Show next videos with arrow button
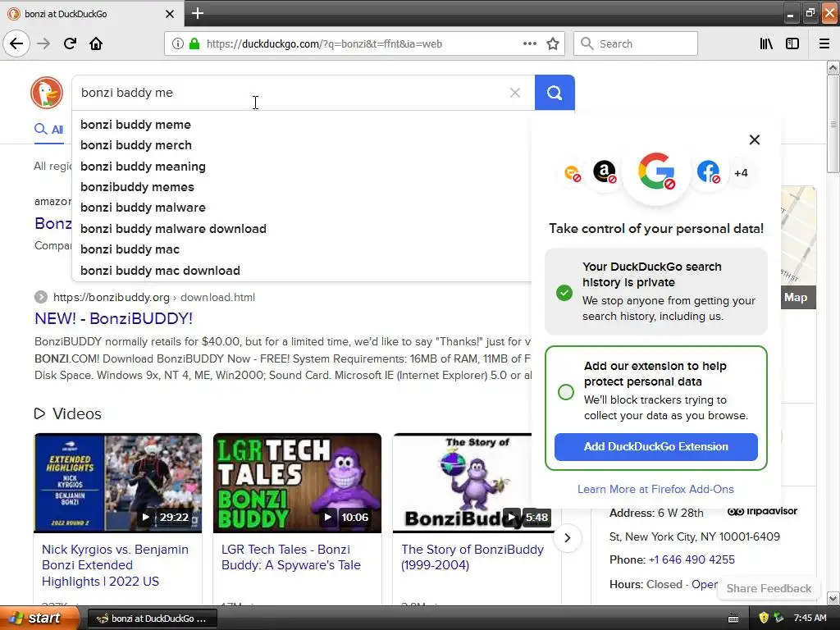Image resolution: width=840 pixels, height=630 pixels. point(568,537)
